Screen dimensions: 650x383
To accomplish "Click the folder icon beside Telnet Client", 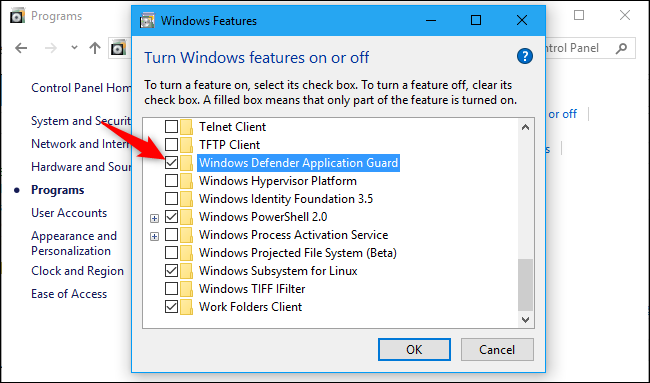I will (x=187, y=126).
